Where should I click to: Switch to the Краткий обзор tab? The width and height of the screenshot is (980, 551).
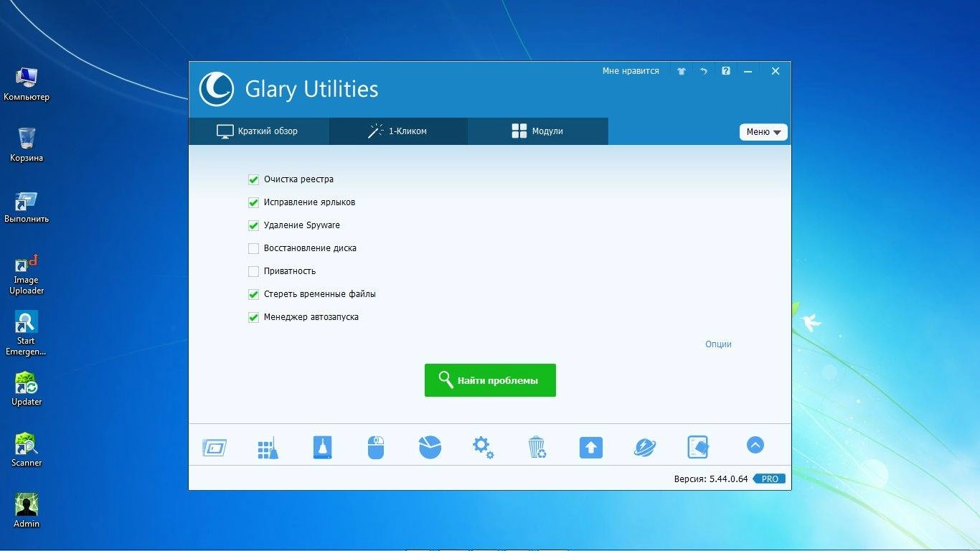[x=258, y=131]
